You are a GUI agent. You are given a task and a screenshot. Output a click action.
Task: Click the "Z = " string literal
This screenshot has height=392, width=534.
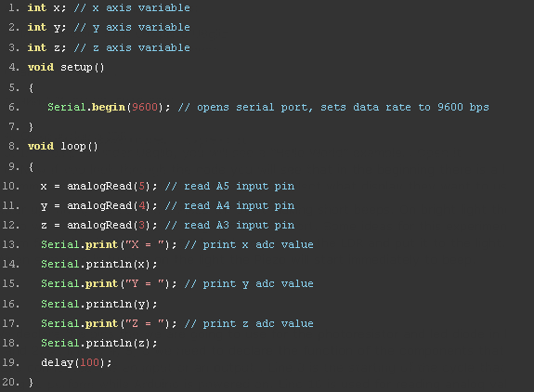145,323
